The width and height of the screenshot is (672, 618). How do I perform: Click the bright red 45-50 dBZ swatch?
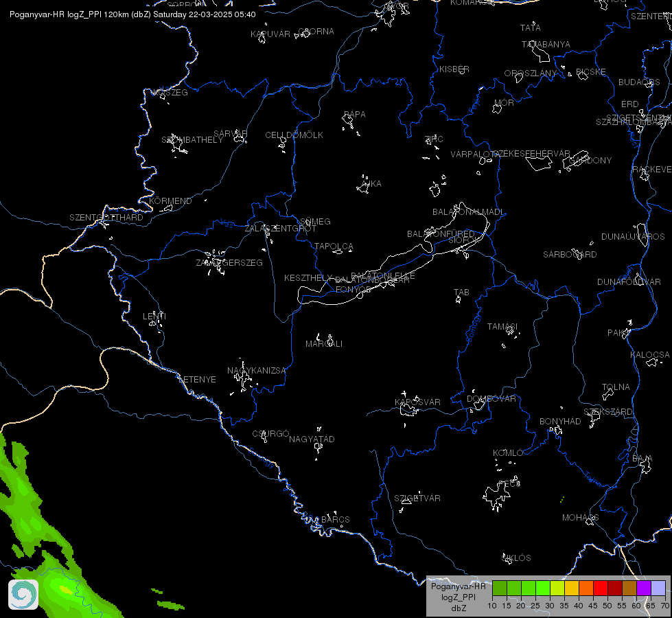coord(601,588)
